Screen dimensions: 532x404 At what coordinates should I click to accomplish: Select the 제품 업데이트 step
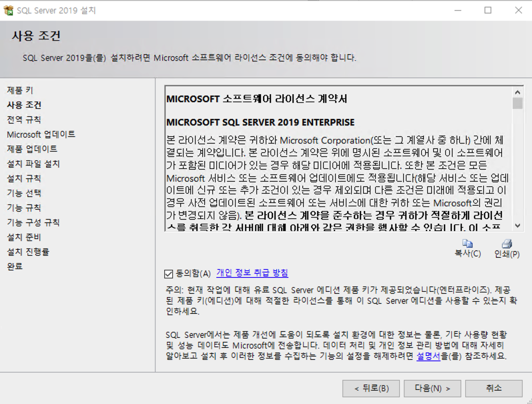click(32, 149)
